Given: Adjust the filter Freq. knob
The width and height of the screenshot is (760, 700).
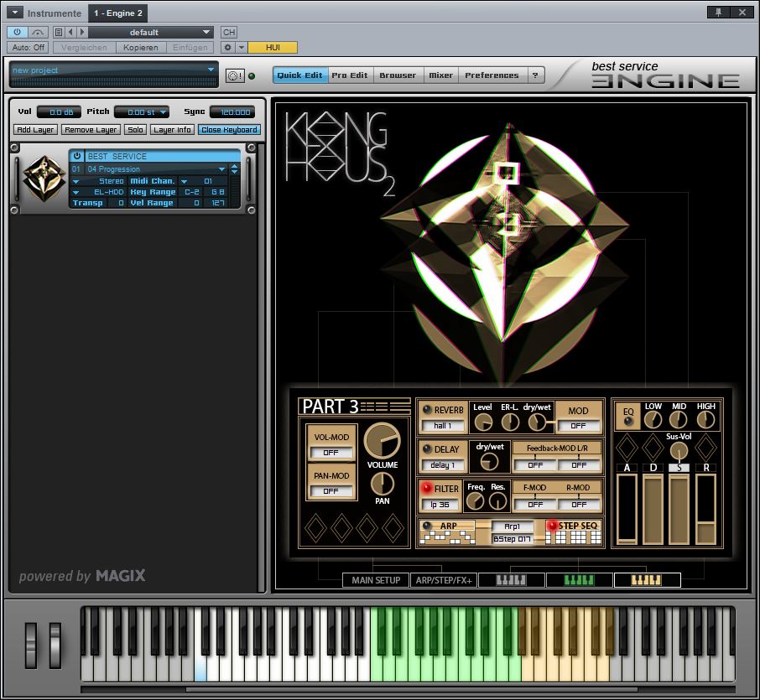Looking at the screenshot, I should click(x=475, y=501).
